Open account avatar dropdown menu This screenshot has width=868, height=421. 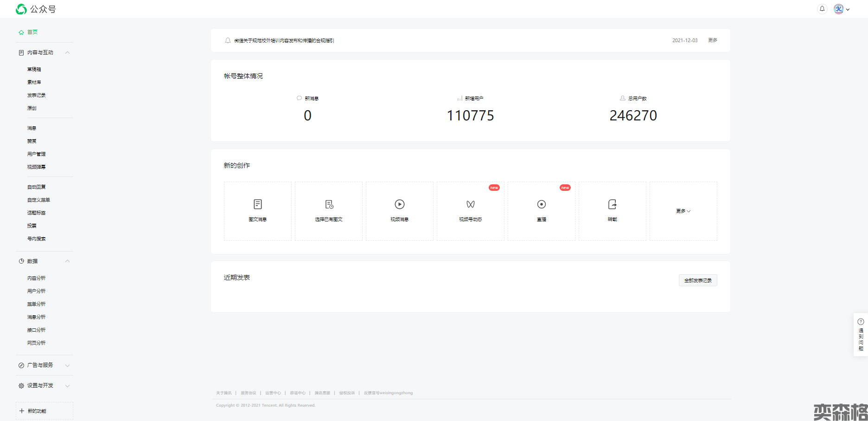click(x=842, y=9)
